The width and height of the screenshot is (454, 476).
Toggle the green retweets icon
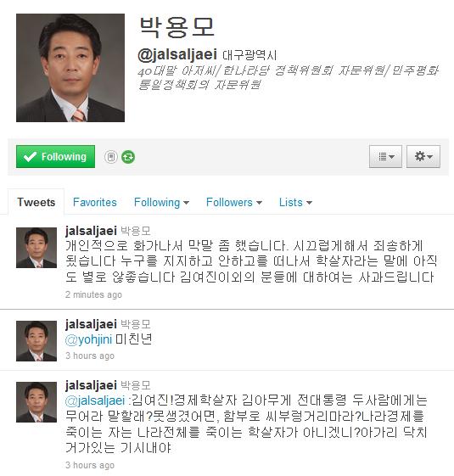click(128, 157)
